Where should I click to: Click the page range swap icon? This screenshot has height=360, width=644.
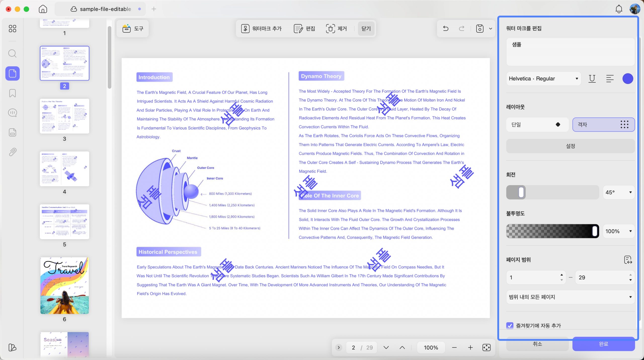point(628,260)
